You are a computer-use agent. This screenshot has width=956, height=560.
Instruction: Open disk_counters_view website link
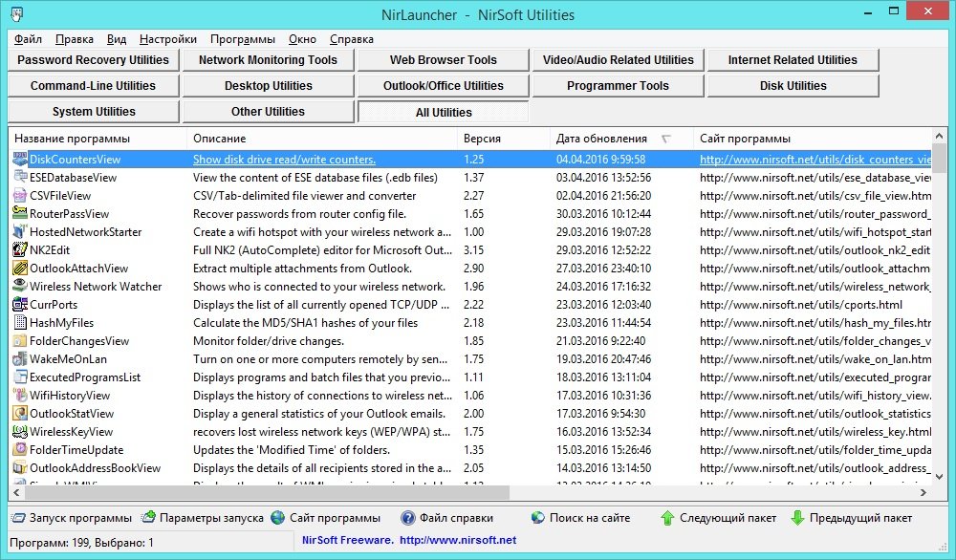pos(815,160)
